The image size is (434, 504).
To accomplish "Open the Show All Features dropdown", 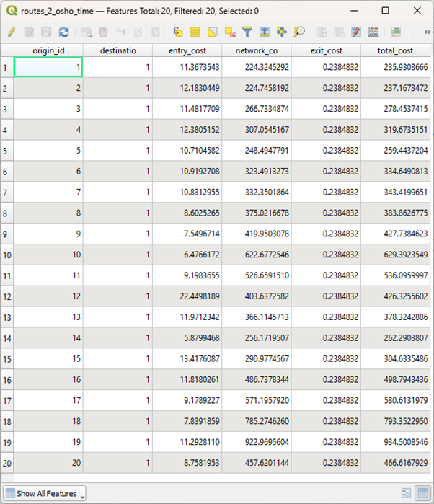I will (45, 494).
